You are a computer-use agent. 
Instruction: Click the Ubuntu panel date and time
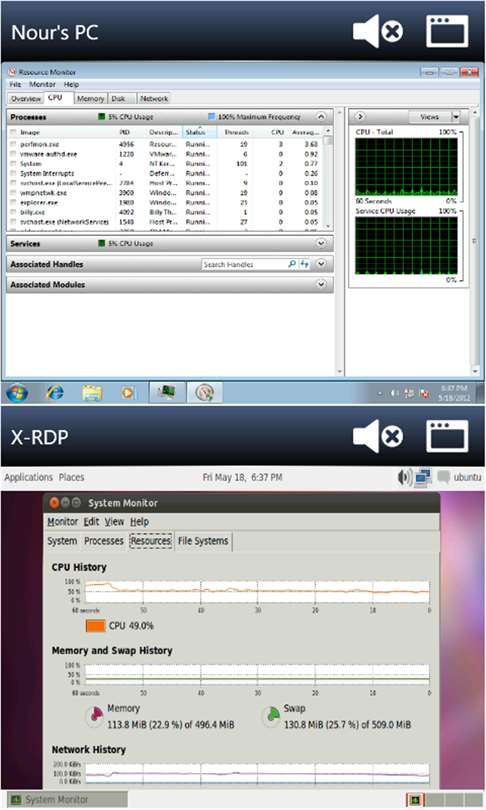click(242, 477)
